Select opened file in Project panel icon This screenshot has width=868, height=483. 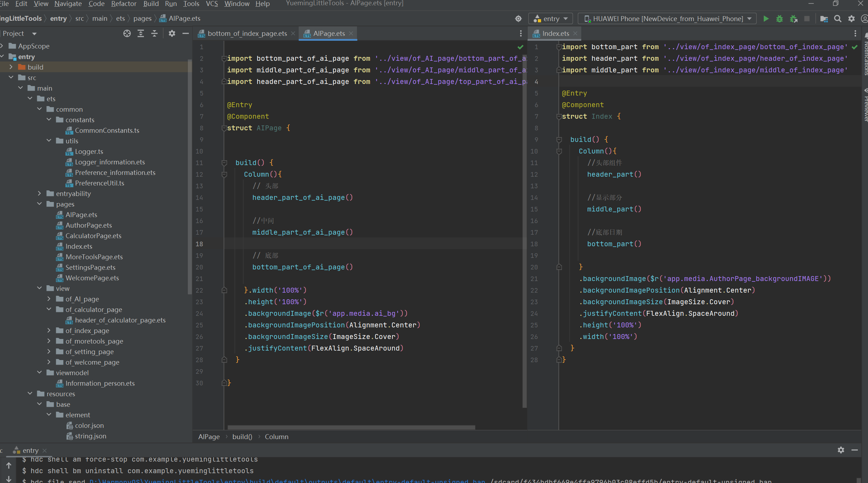pyautogui.click(x=127, y=33)
